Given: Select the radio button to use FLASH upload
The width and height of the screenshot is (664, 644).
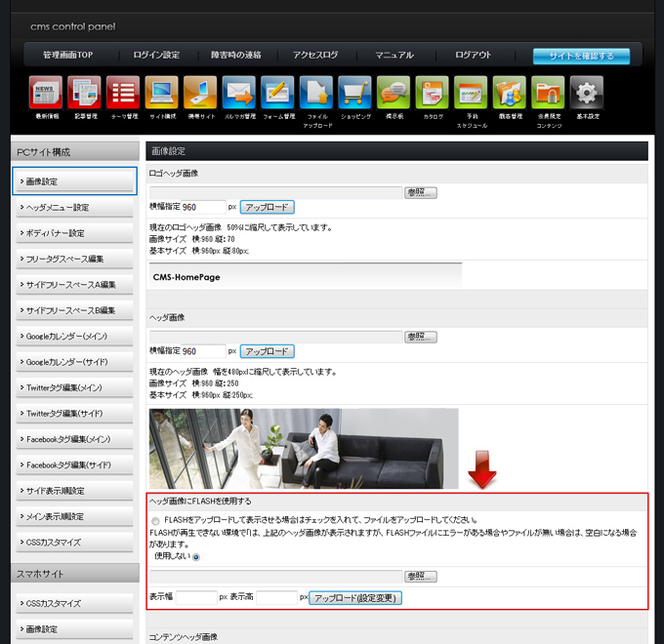Looking at the screenshot, I should coord(156,521).
